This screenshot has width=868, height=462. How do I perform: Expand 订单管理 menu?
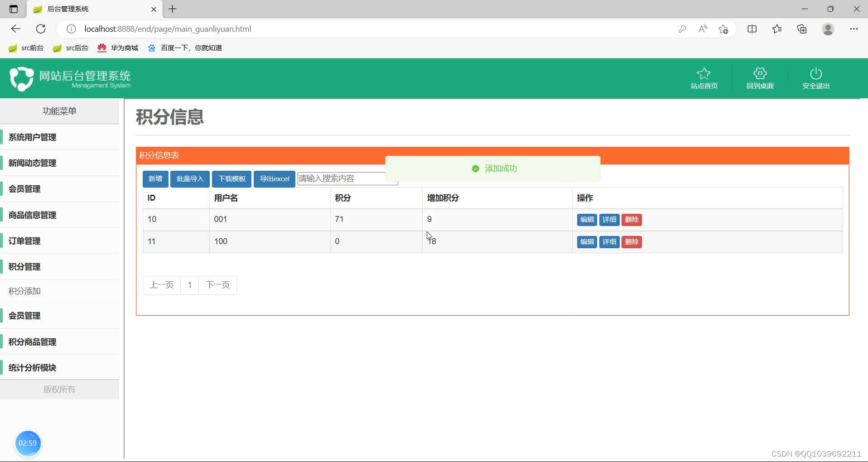(60, 241)
